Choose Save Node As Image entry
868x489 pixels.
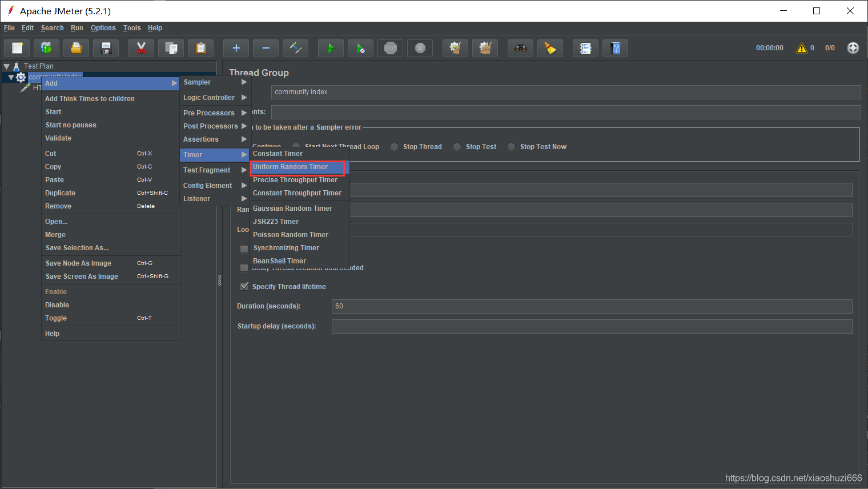tap(111, 263)
